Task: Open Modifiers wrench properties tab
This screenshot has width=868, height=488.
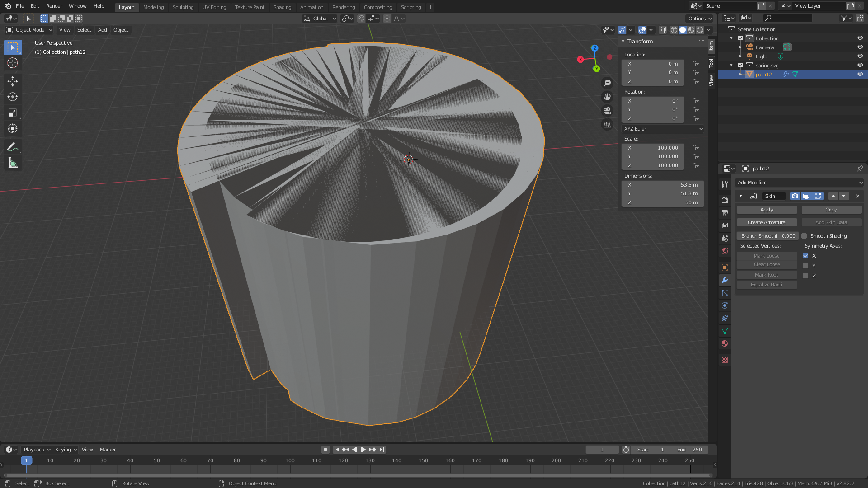Action: coord(725,280)
